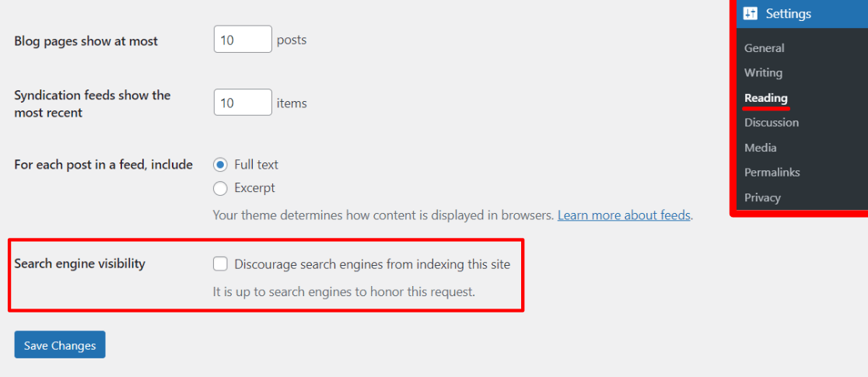Image resolution: width=868 pixels, height=377 pixels.
Task: Open the Learn more about feeds link
Action: [624, 215]
